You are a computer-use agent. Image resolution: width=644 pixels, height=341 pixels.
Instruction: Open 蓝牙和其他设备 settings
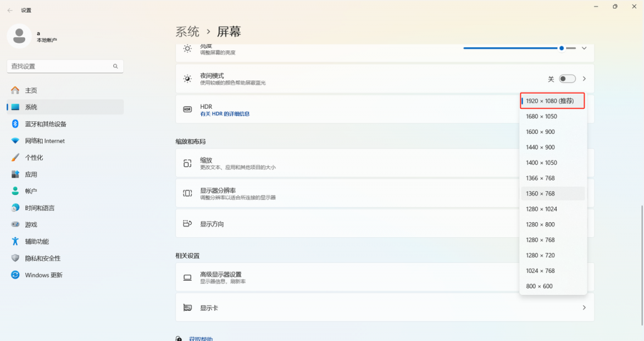(65, 124)
